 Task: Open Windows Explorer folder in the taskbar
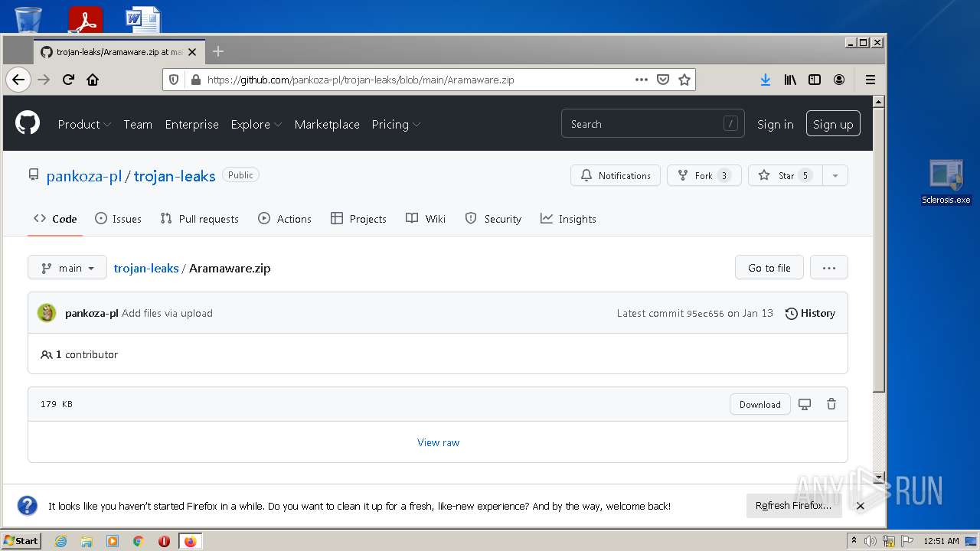tap(87, 541)
